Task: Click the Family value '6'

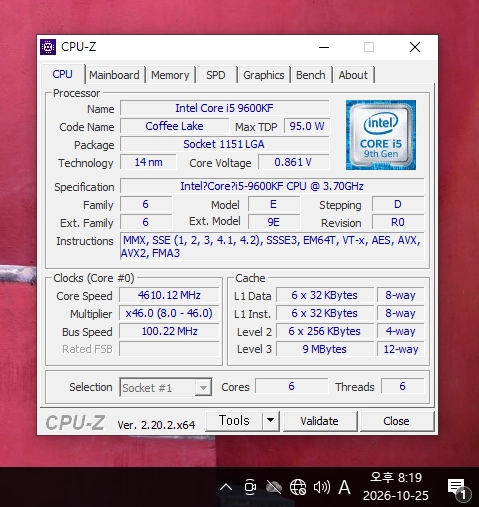Action: click(146, 204)
